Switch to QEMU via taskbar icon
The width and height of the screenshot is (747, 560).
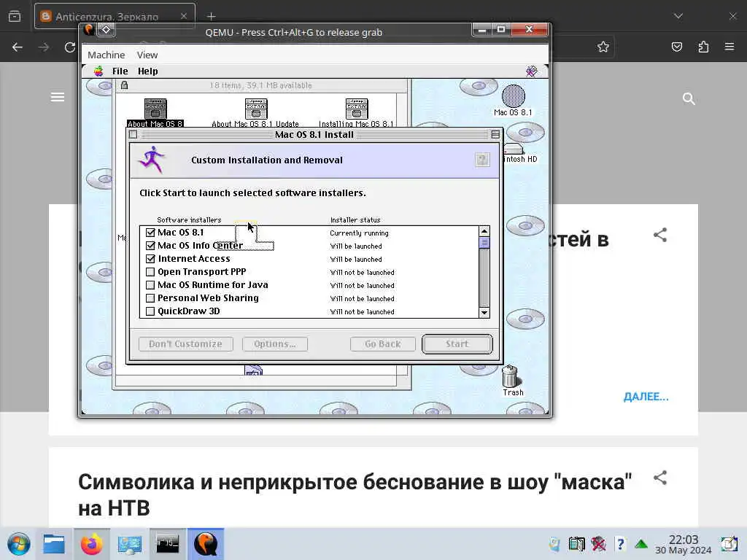pyautogui.click(x=206, y=544)
